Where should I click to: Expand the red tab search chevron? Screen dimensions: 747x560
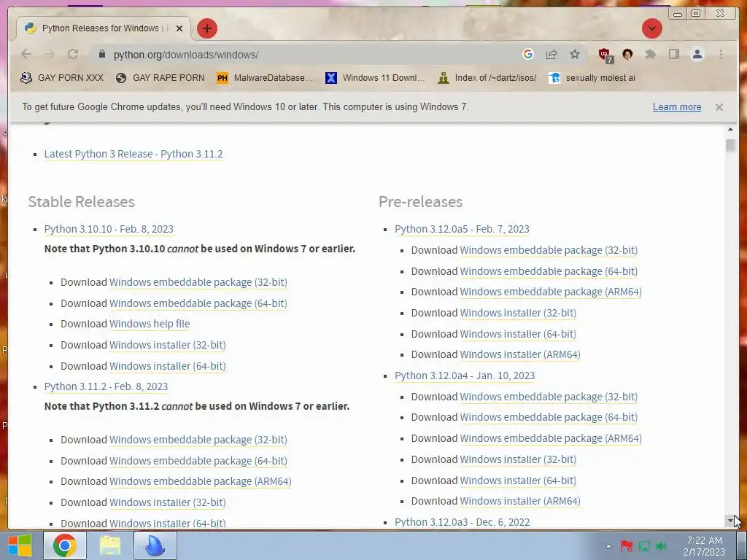(x=651, y=28)
